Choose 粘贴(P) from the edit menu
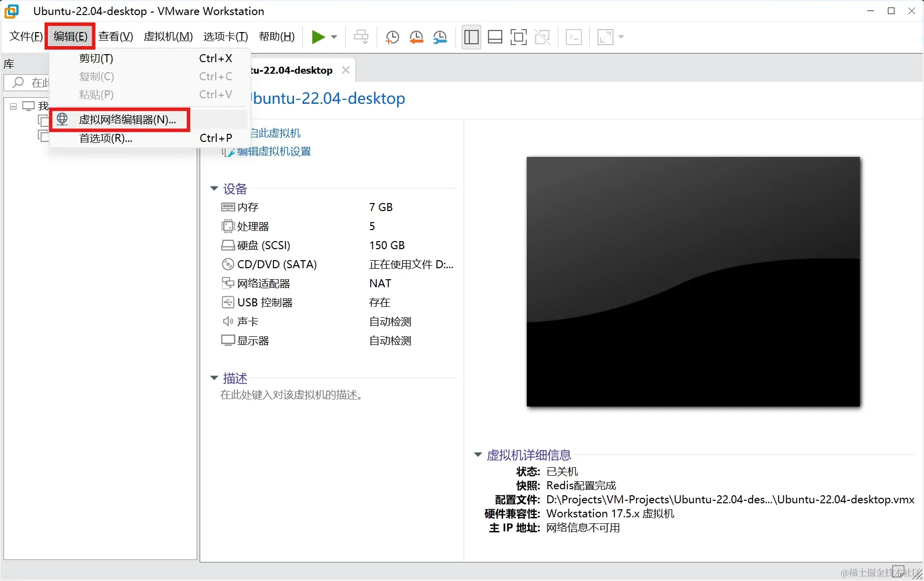Screen dimensions: 924x581 [x=149, y=94]
